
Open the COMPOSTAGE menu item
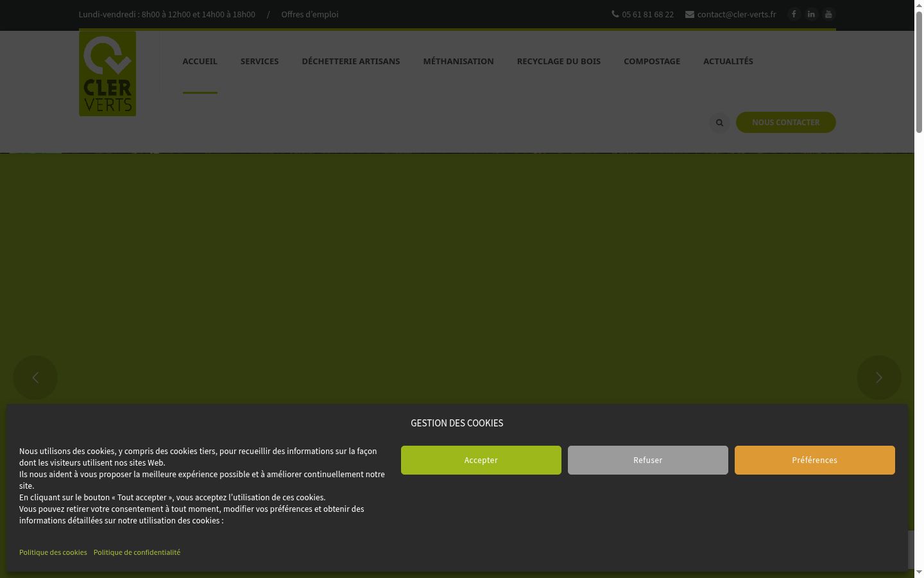click(x=652, y=61)
